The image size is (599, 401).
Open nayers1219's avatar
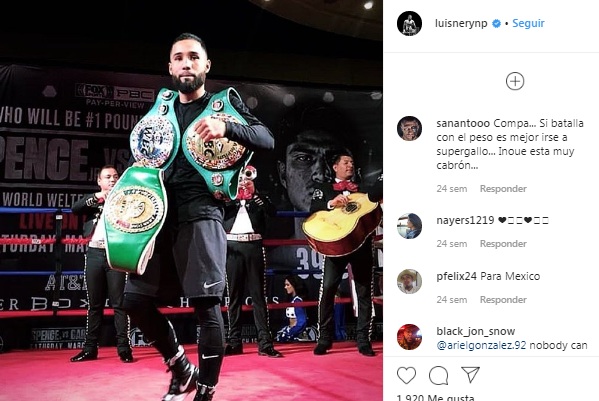pyautogui.click(x=410, y=226)
